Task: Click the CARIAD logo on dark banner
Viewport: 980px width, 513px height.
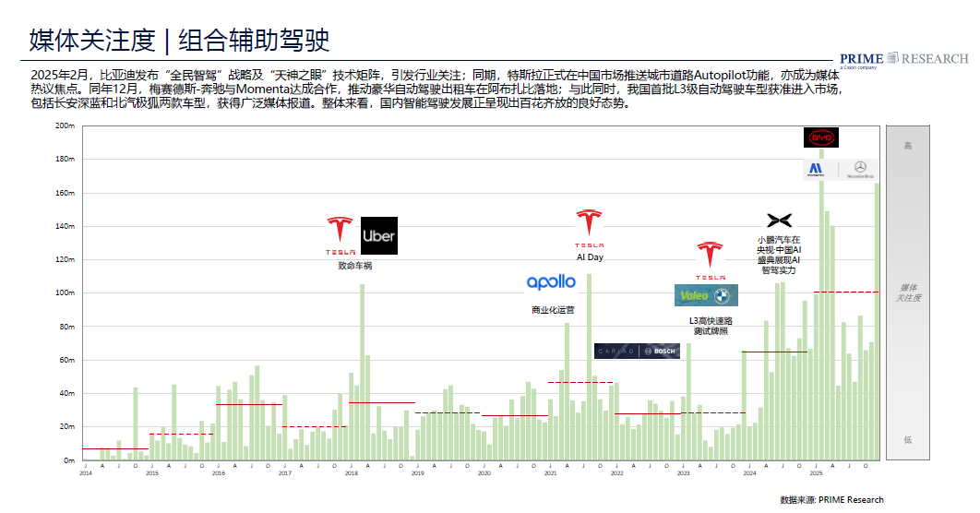Action: click(x=615, y=352)
